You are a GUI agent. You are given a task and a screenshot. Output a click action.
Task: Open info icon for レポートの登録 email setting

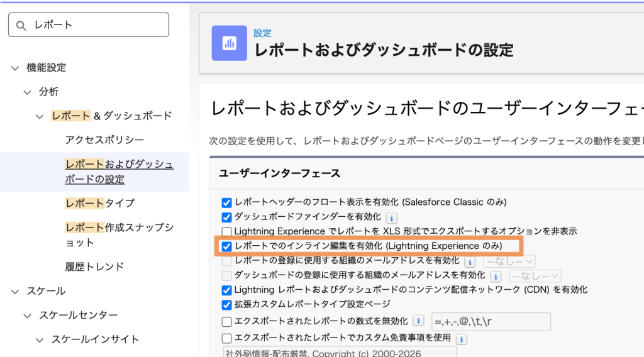(469, 261)
